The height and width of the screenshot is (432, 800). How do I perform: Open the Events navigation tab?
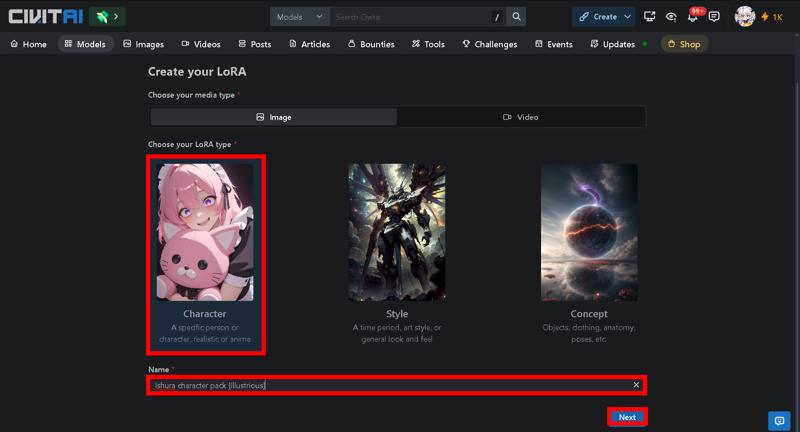click(x=554, y=44)
